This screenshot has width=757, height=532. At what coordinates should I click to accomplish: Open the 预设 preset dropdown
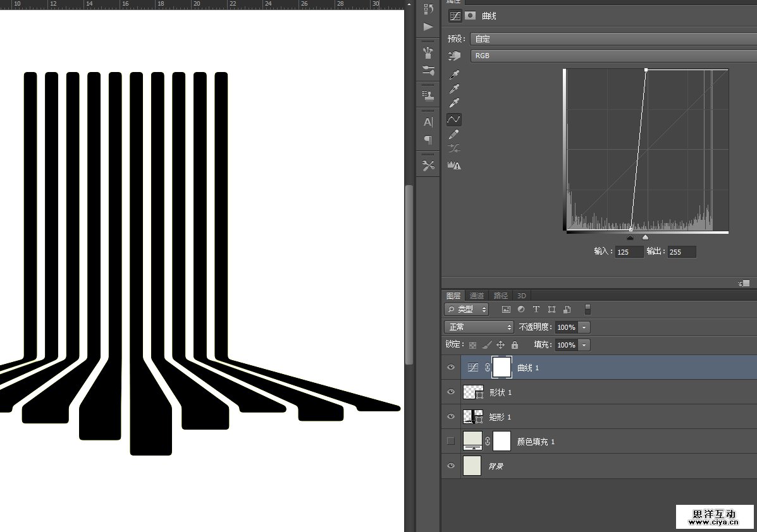click(612, 39)
